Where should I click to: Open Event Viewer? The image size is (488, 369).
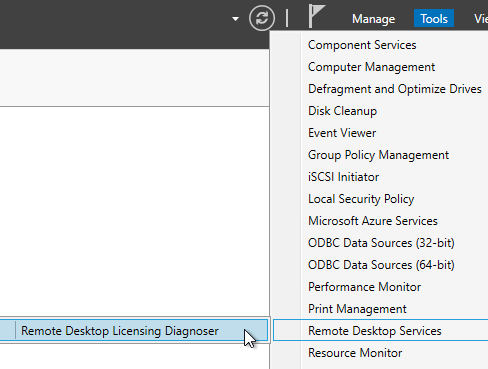[x=342, y=133]
